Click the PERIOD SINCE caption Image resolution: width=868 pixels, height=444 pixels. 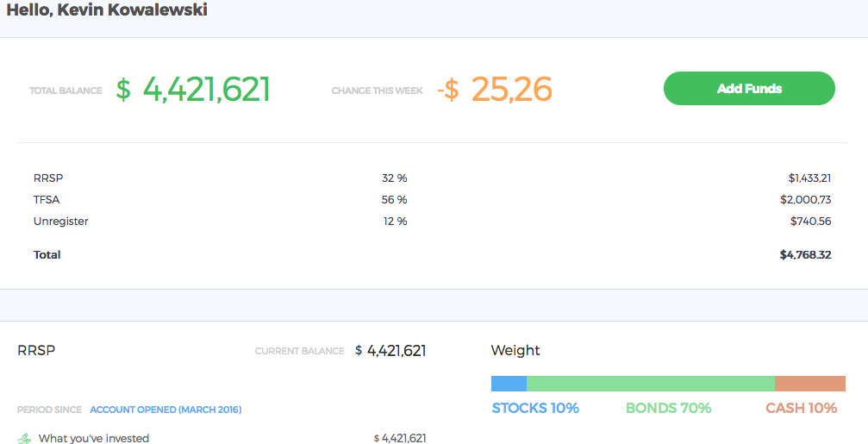49,410
